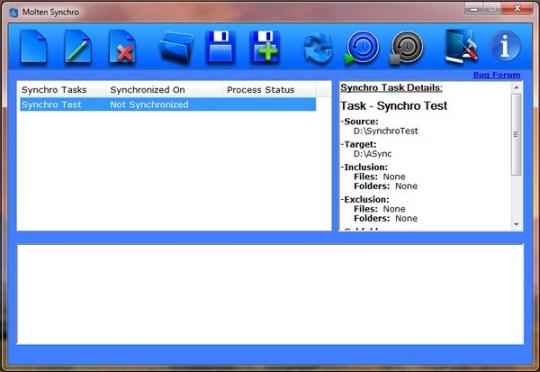Select the Synchro Test task row
Image resolution: width=540 pixels, height=372 pixels.
coord(168,105)
